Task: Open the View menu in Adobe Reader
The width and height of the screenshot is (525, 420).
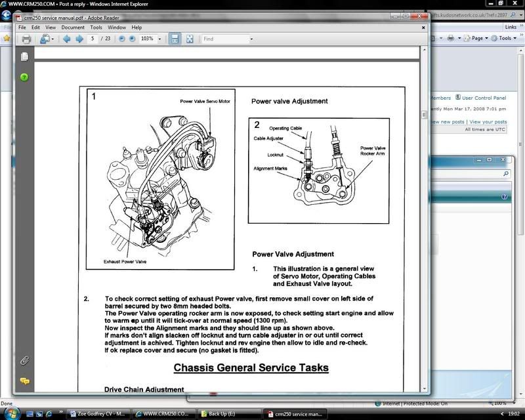Action: (51, 28)
